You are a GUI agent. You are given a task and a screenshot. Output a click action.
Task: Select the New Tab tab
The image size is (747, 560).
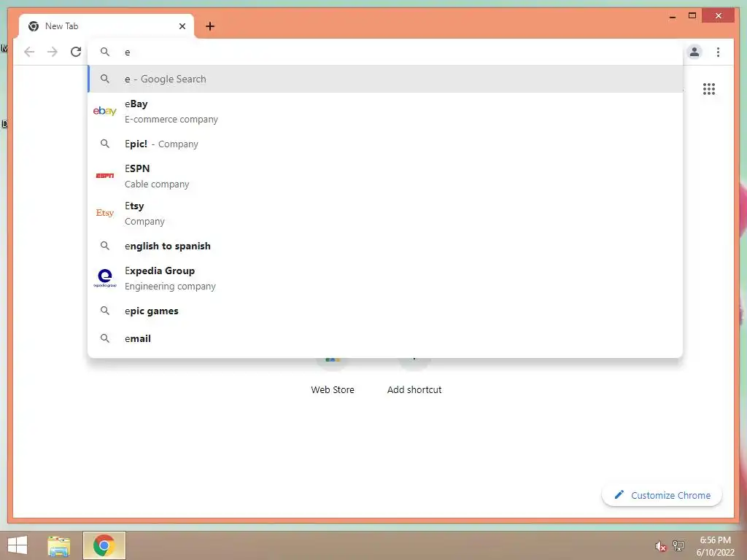pos(107,26)
